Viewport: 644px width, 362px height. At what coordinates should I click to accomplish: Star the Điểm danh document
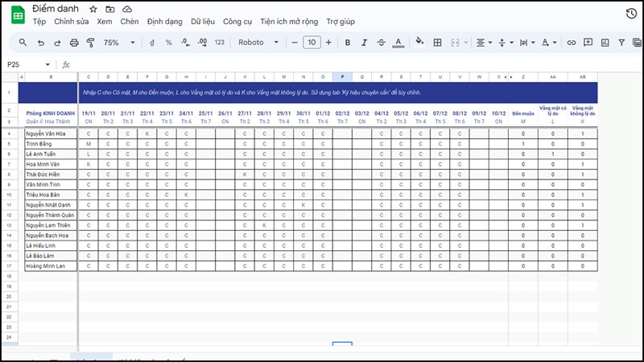(x=93, y=8)
